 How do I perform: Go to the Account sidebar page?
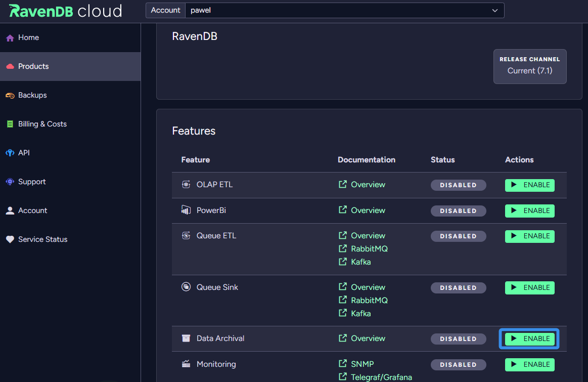click(x=32, y=210)
